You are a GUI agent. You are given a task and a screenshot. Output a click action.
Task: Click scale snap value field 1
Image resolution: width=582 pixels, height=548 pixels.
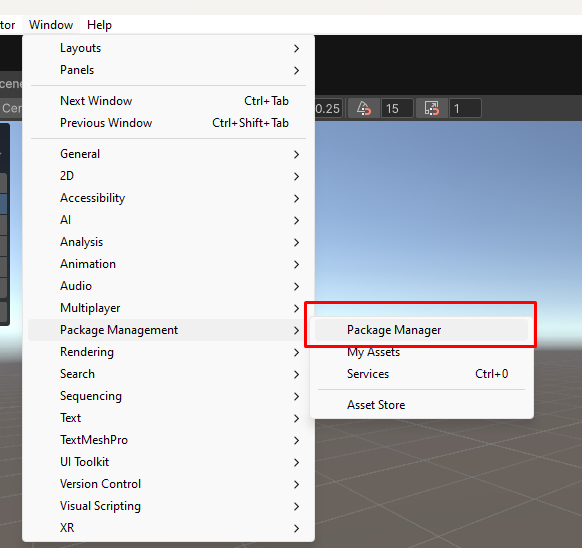(465, 108)
